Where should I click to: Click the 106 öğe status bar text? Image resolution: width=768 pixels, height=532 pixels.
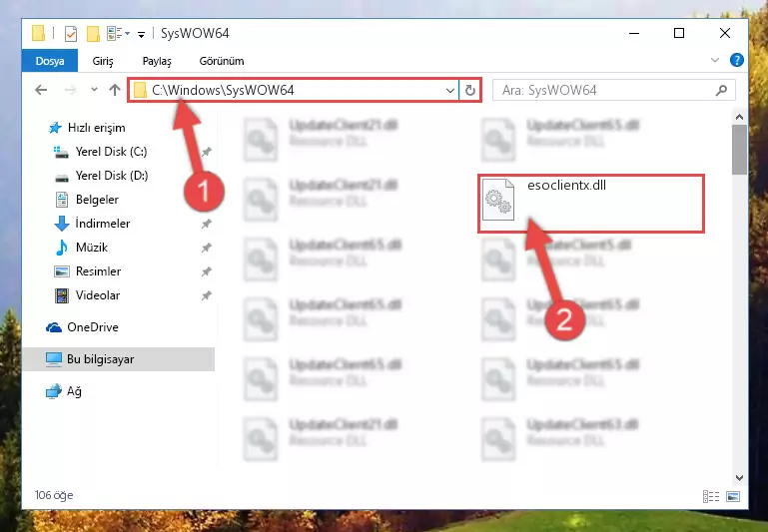tap(54, 495)
